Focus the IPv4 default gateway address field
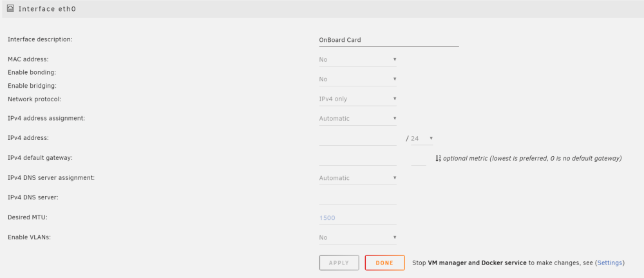The height and width of the screenshot is (278, 644). tap(357, 158)
